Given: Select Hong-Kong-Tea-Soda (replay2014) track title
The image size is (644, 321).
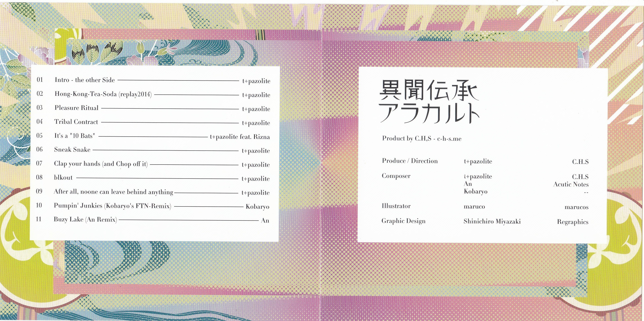Looking at the screenshot, I should tap(103, 94).
